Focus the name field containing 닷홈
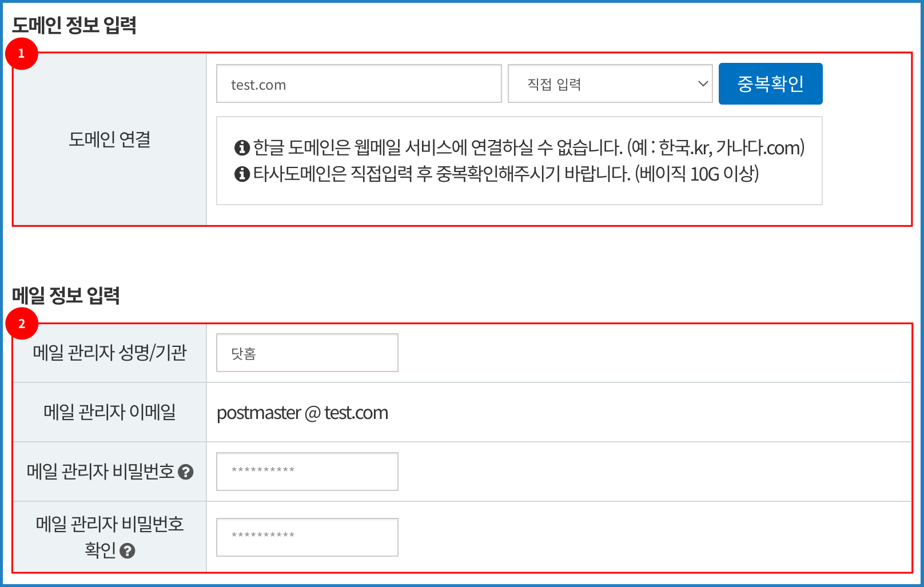 307,353
